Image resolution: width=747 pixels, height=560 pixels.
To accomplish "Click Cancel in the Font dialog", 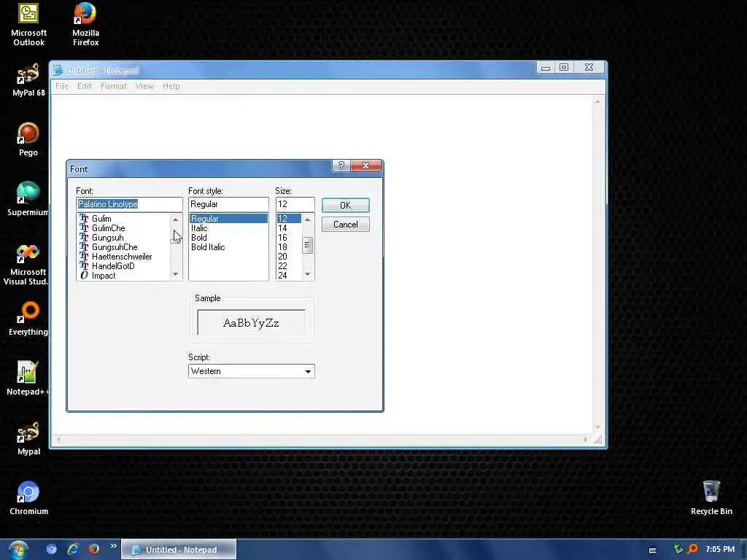I will point(345,225).
